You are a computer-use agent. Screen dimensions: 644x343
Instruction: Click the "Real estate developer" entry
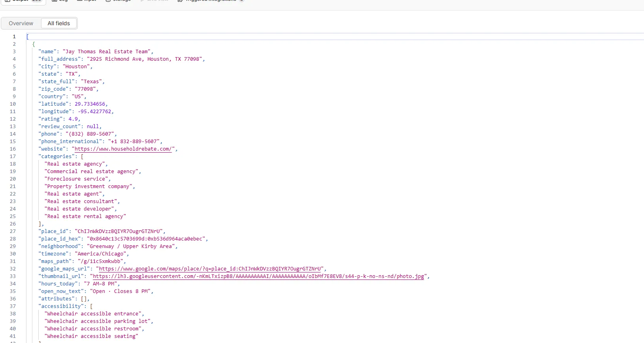(80, 209)
